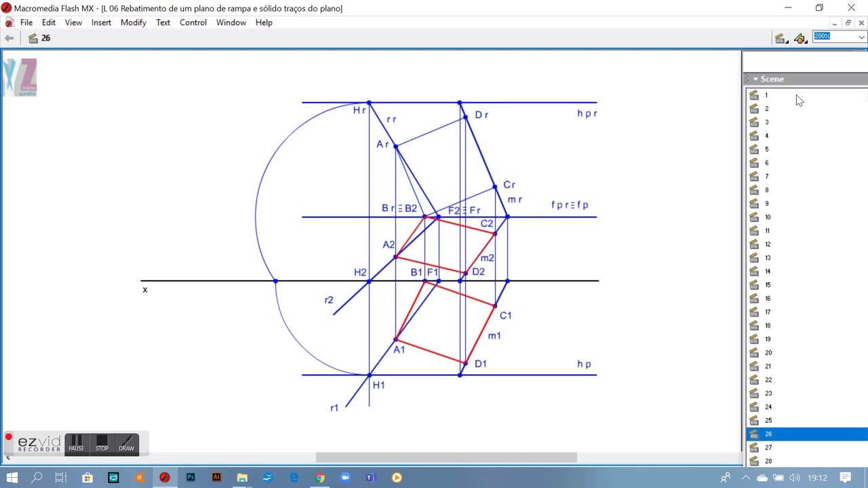Select scene 16 in Scene panel
The image size is (868, 488).
(x=807, y=298)
